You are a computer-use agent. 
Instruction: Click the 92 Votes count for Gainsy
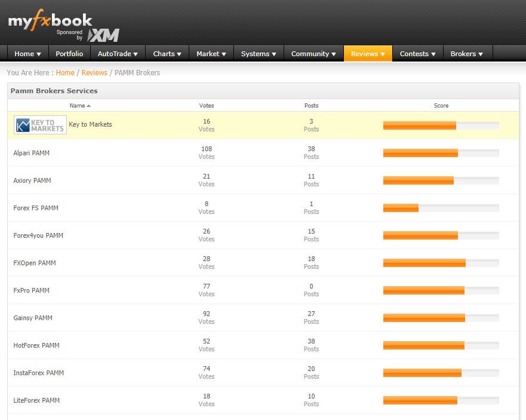(207, 318)
